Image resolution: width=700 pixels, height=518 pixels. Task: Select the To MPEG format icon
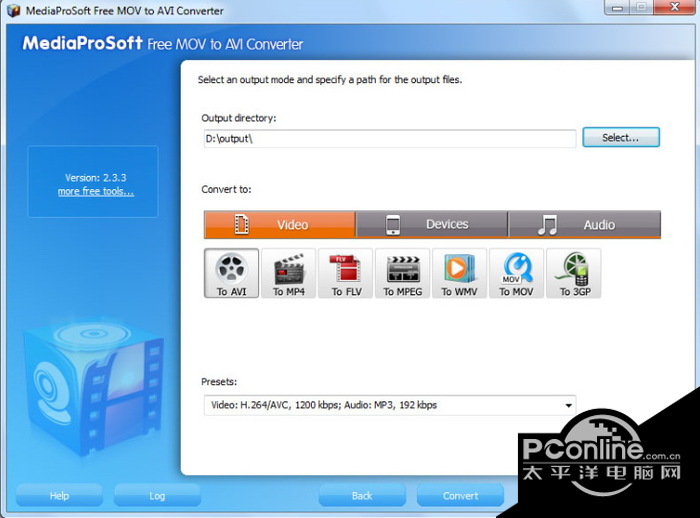tap(403, 273)
